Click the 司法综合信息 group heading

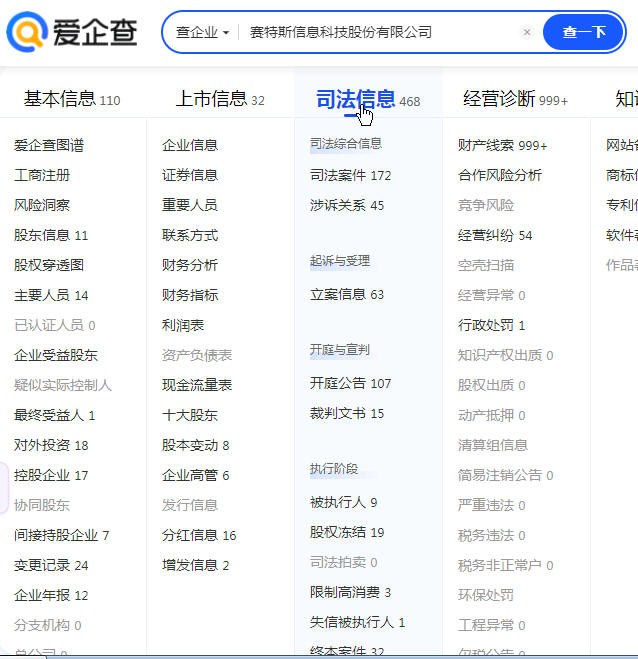pyautogui.click(x=346, y=144)
